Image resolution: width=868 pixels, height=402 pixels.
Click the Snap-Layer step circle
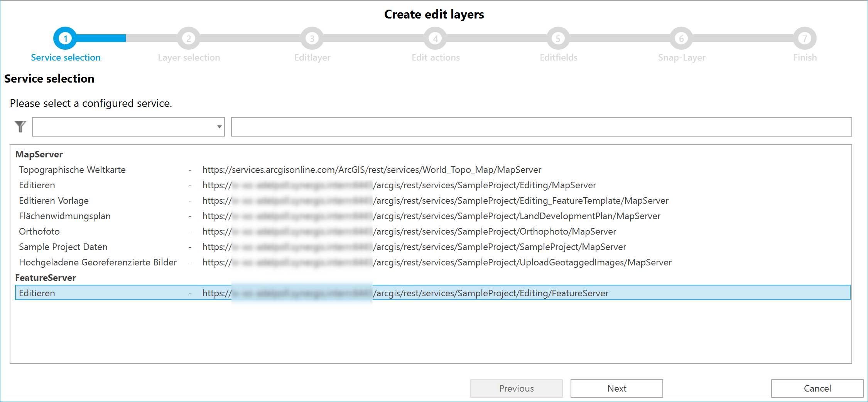tap(681, 39)
